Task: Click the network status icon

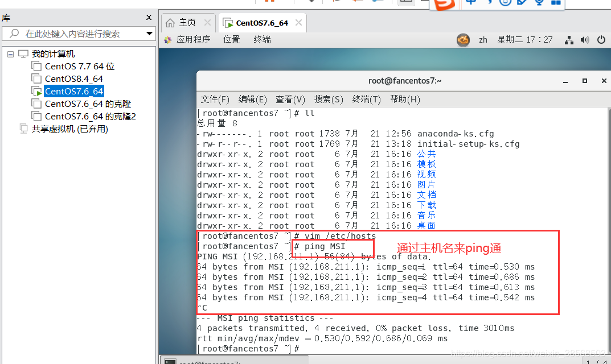Action: [x=569, y=40]
